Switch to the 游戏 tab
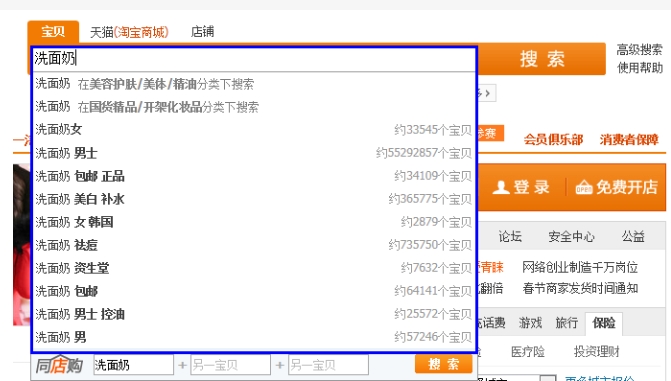The width and height of the screenshot is (671, 381). coord(530,323)
